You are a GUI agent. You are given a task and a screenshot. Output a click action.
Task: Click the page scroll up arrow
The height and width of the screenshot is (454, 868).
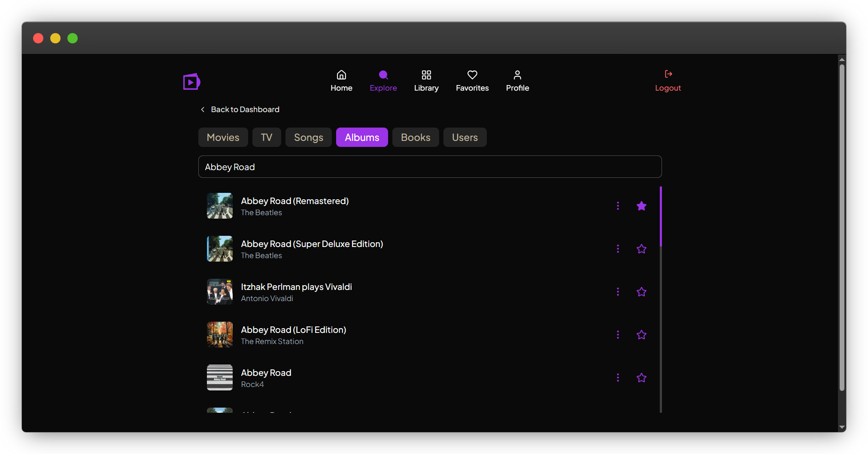[842, 60]
